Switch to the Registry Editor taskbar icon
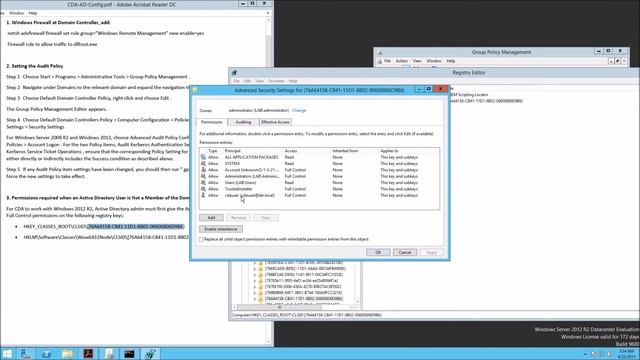This screenshot has width=640, height=360. coord(150,354)
